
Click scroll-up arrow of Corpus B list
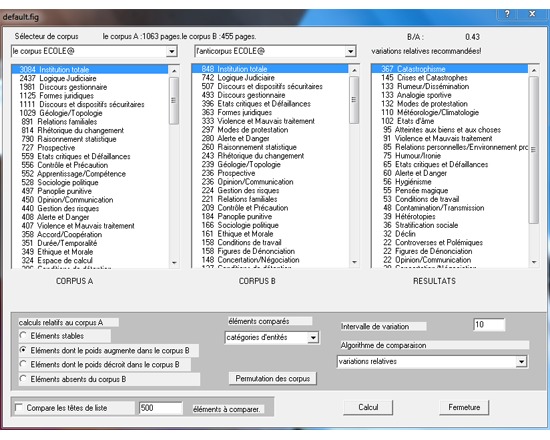[x=354, y=71]
